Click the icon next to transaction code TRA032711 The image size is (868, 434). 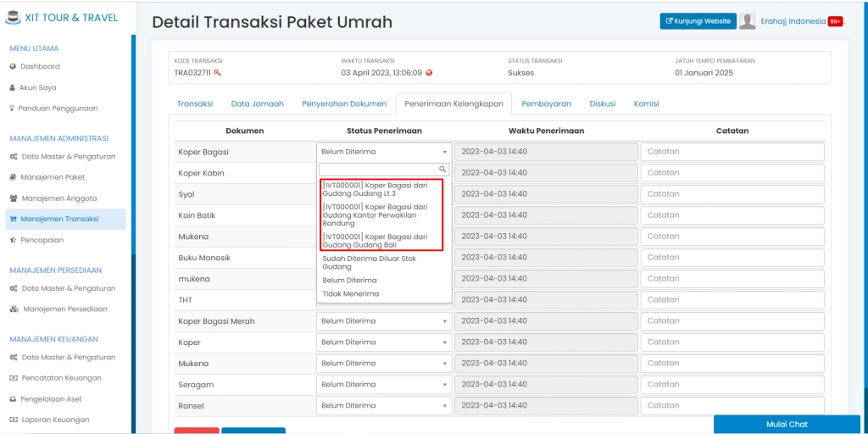point(218,73)
